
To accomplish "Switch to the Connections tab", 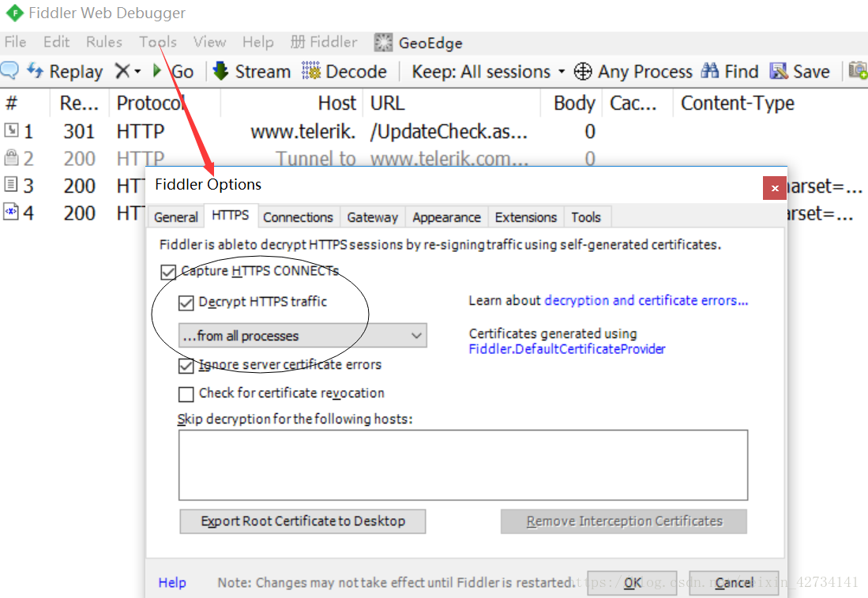I will (298, 217).
